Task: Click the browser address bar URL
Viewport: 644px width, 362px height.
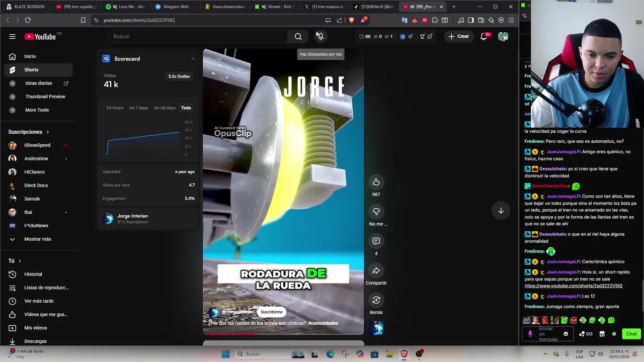Action: click(139, 20)
